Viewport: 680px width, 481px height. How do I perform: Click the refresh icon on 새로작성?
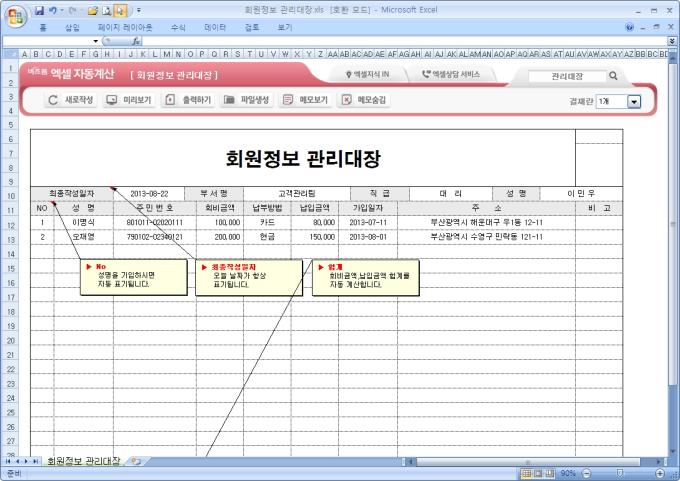[53, 100]
